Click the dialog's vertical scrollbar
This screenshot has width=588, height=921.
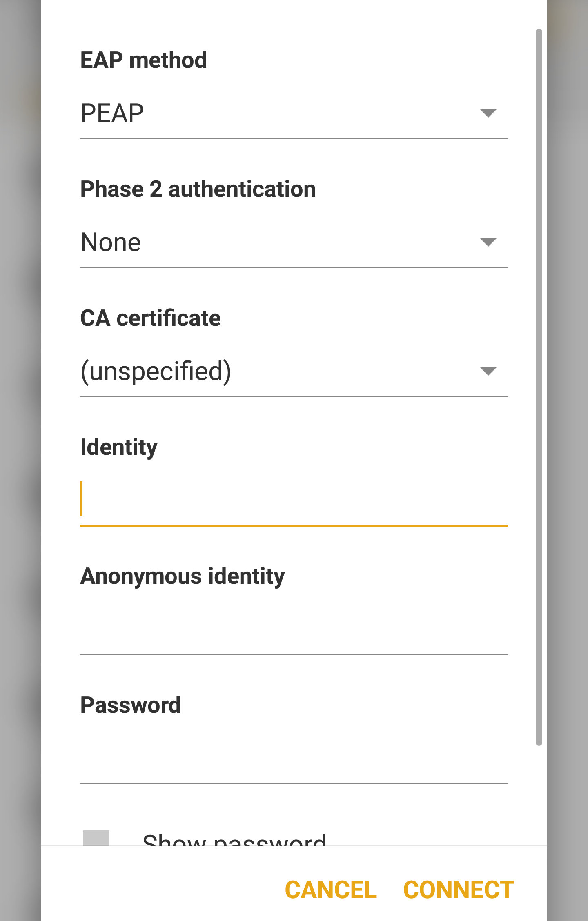pyautogui.click(x=539, y=387)
